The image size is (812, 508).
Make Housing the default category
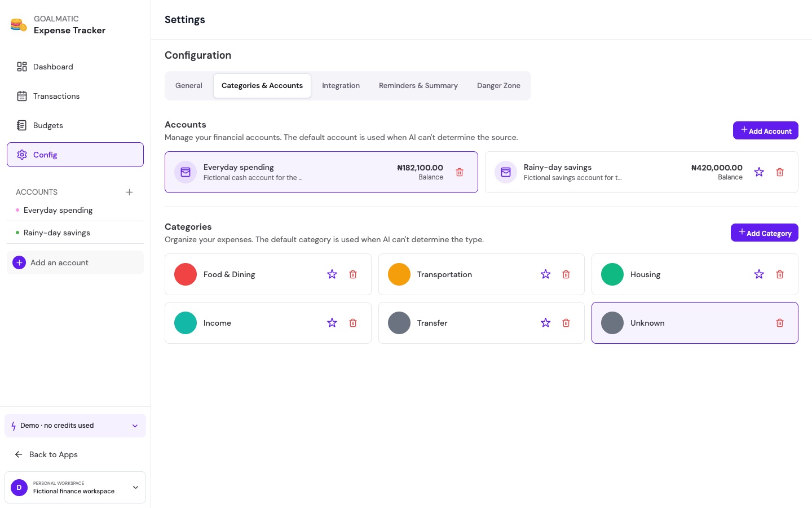(759, 274)
